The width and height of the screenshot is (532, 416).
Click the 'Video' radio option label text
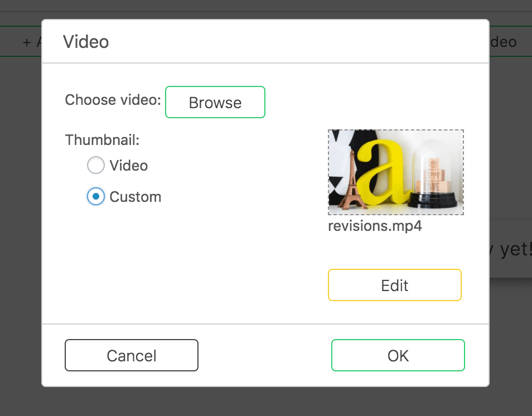coord(129,166)
